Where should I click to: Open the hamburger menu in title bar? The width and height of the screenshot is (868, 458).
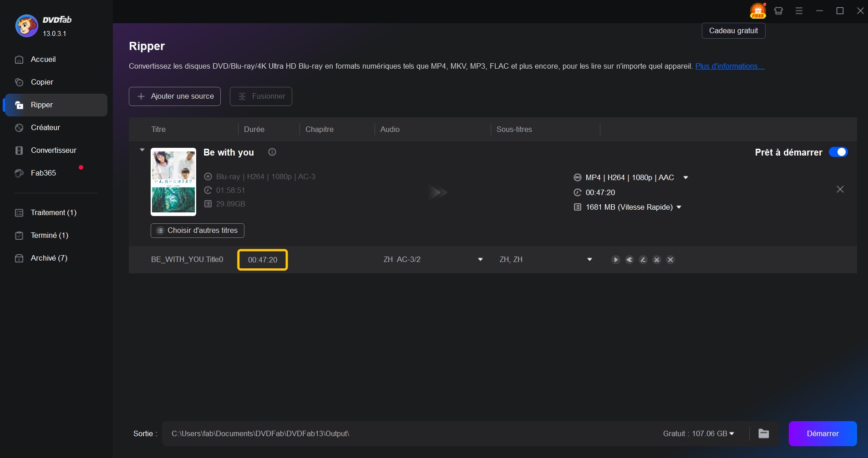click(799, 11)
